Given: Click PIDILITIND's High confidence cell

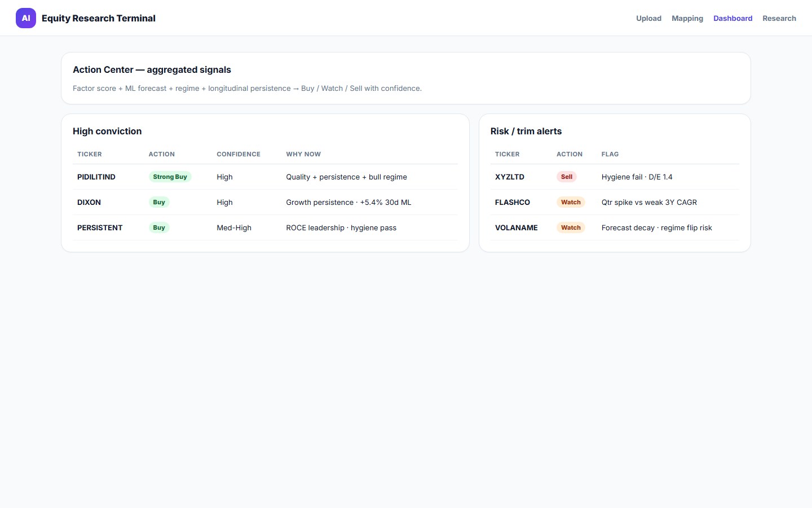Looking at the screenshot, I should 224,177.
